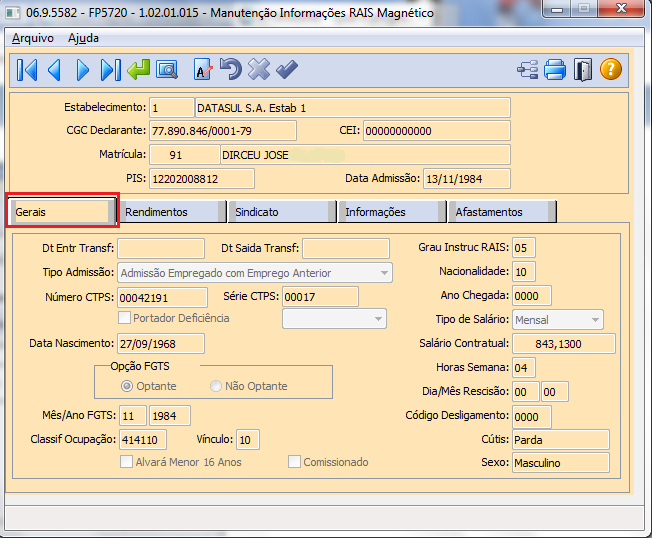
Task: Click the Número CTPS field
Action: click(162, 298)
